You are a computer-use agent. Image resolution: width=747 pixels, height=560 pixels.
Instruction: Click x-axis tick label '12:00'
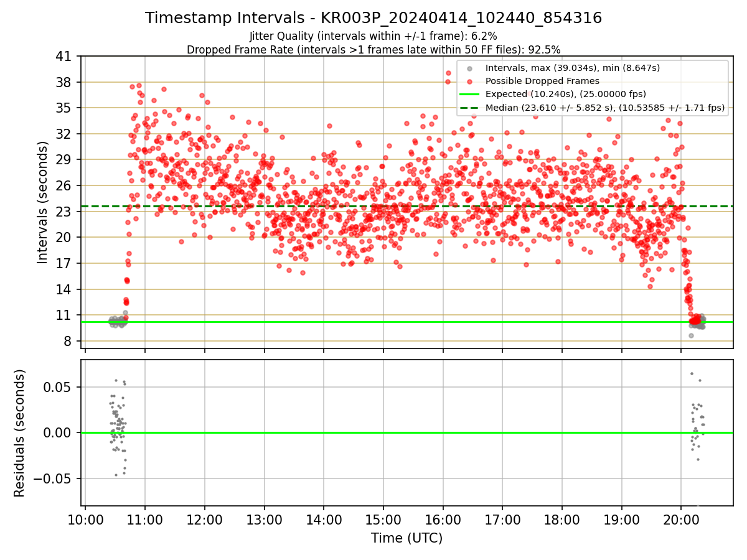pos(204,519)
